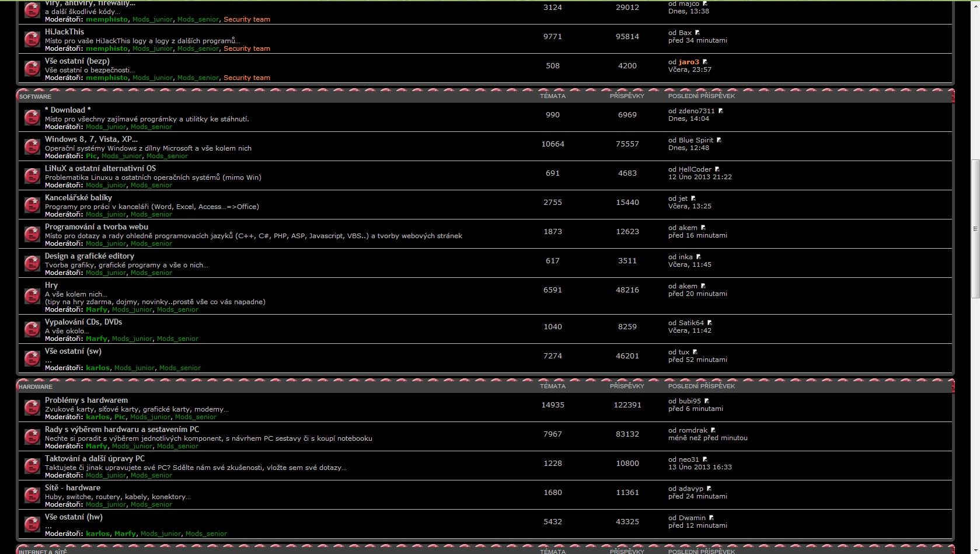Click the latest post icon after adavyp

pos(709,489)
